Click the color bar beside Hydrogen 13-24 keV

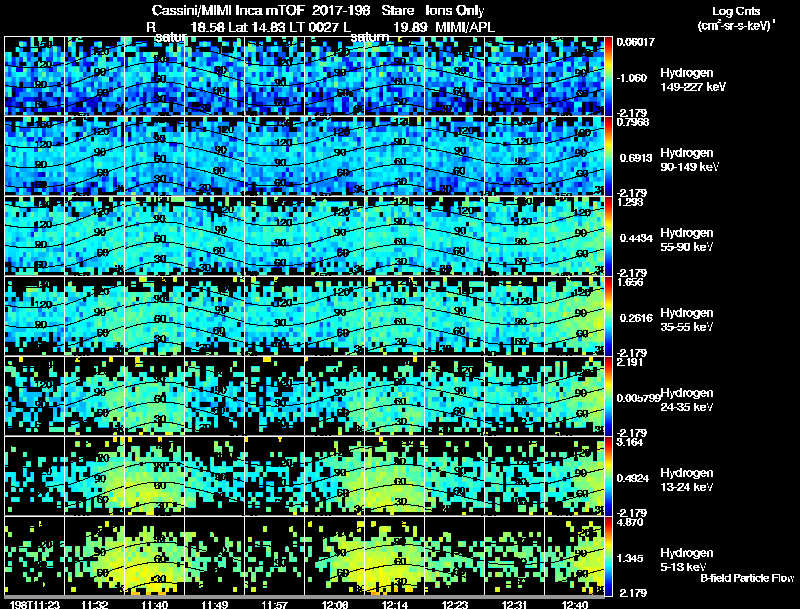click(608, 475)
